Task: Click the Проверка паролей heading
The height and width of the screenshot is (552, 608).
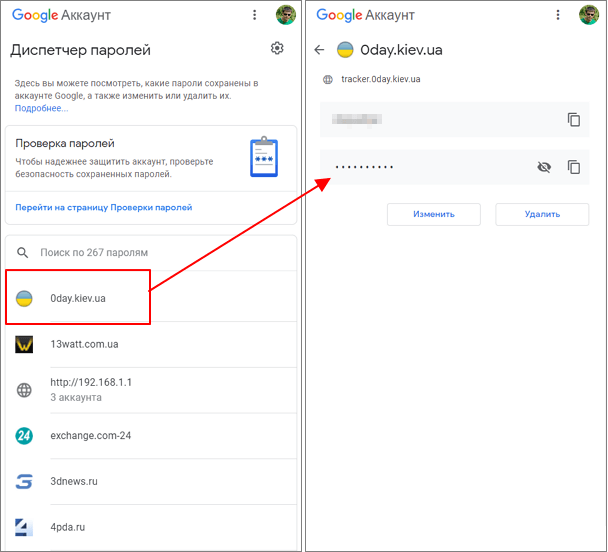Action: click(x=65, y=144)
